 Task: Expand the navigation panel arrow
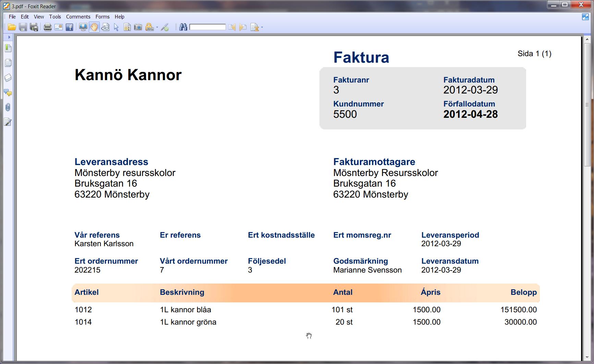[x=9, y=37]
